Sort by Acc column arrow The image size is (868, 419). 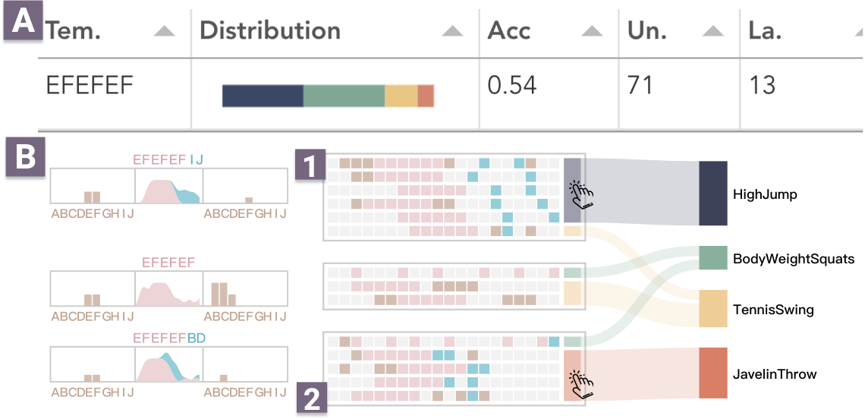tap(592, 32)
